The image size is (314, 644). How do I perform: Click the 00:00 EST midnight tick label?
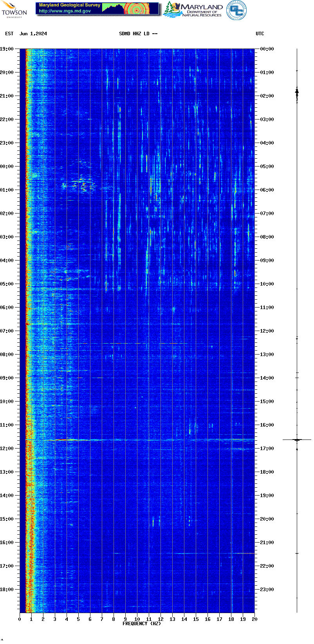pos(7,166)
